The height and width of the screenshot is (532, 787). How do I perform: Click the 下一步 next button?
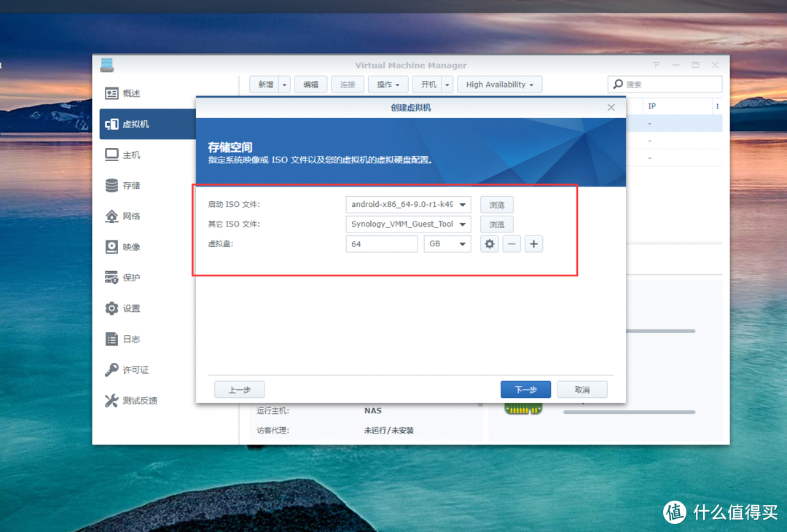tap(525, 389)
